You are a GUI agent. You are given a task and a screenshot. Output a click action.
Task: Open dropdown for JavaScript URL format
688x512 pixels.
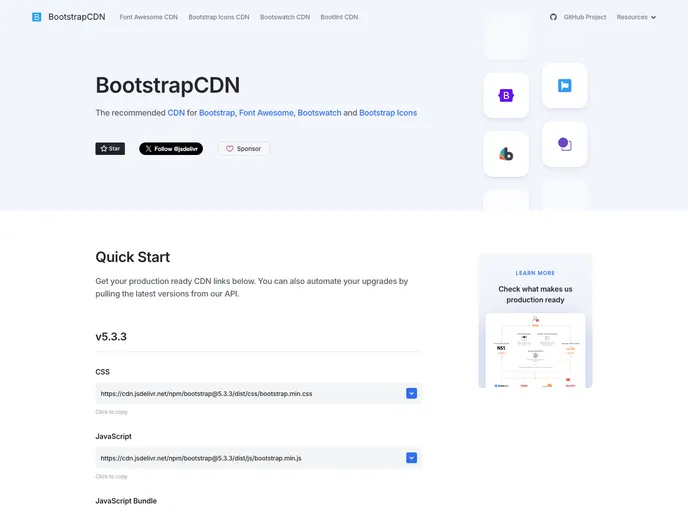pos(412,458)
